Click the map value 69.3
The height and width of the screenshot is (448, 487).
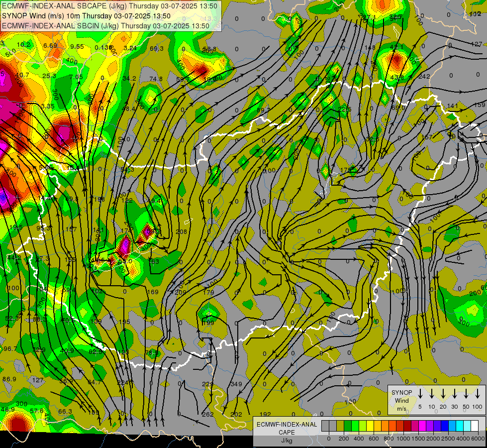[x=157, y=48]
